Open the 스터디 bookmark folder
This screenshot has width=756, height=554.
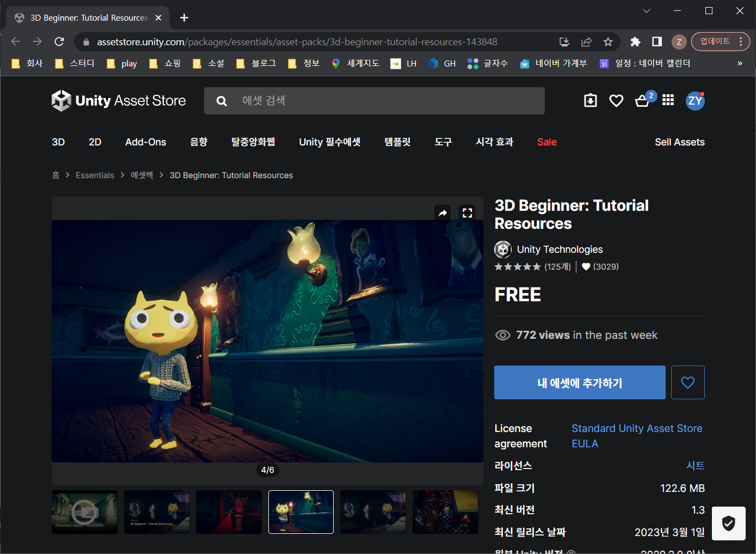tap(75, 63)
